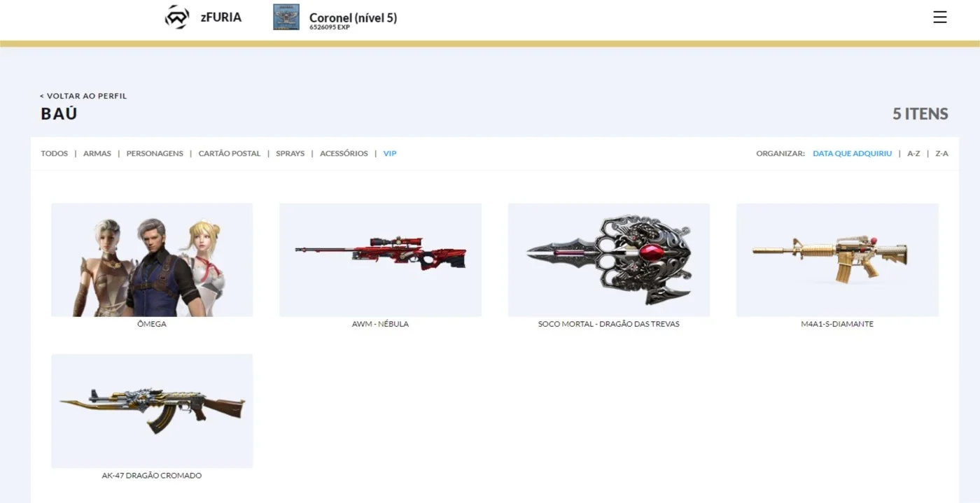Sort by Data que Adquiriu

[852, 153]
